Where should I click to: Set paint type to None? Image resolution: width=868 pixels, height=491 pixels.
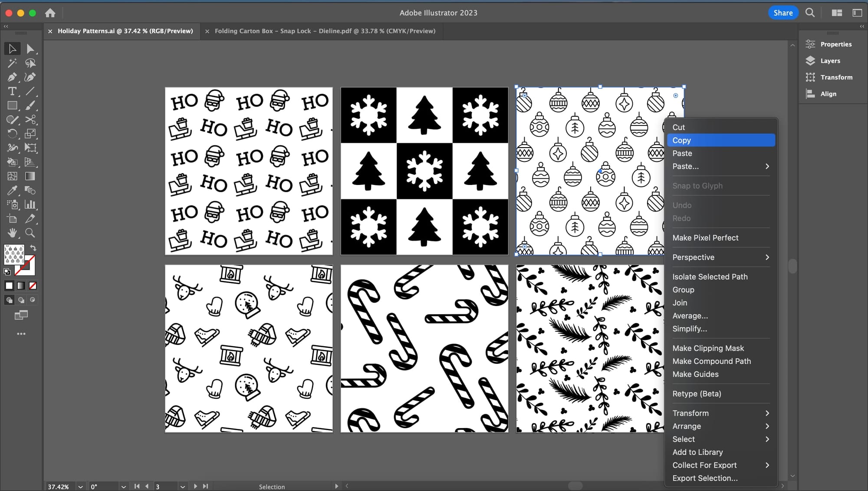tap(33, 286)
